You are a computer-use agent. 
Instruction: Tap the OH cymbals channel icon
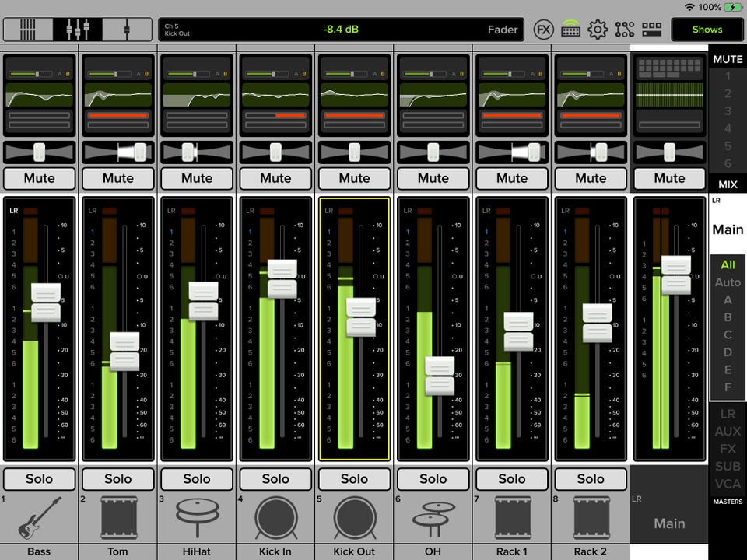click(433, 519)
